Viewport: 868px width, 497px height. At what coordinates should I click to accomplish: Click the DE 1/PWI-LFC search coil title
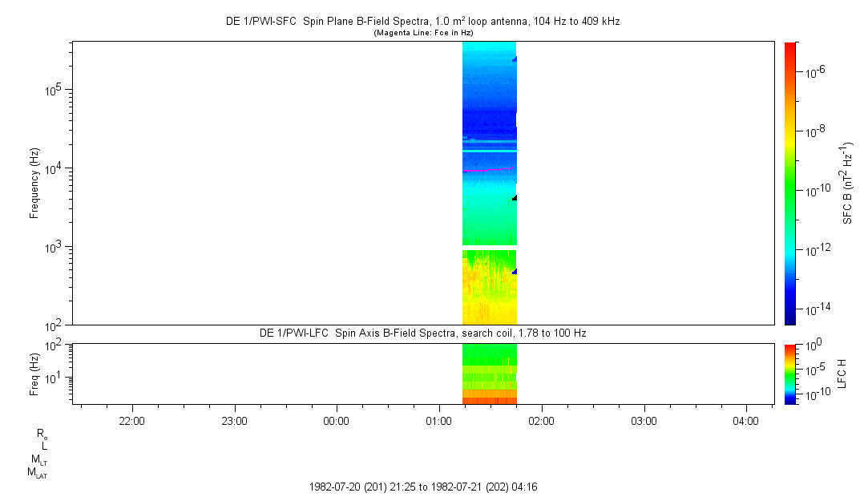coord(422,333)
